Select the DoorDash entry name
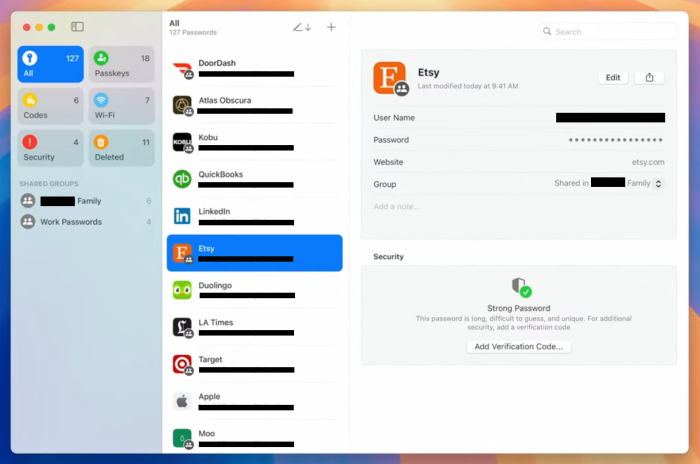700x464 pixels. point(217,63)
